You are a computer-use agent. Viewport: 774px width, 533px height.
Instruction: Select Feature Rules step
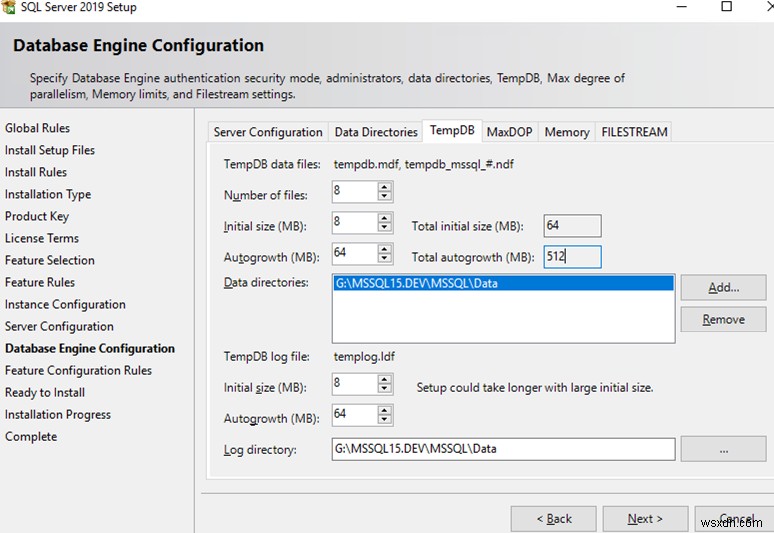[x=40, y=282]
